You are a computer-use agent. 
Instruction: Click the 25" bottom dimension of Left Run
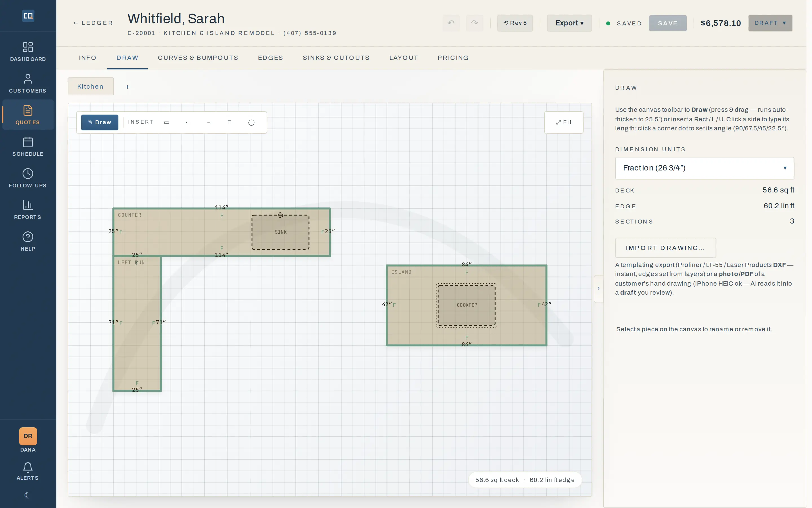click(x=137, y=390)
